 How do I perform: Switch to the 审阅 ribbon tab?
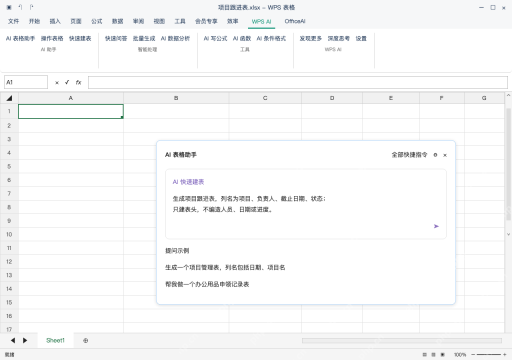(138, 21)
